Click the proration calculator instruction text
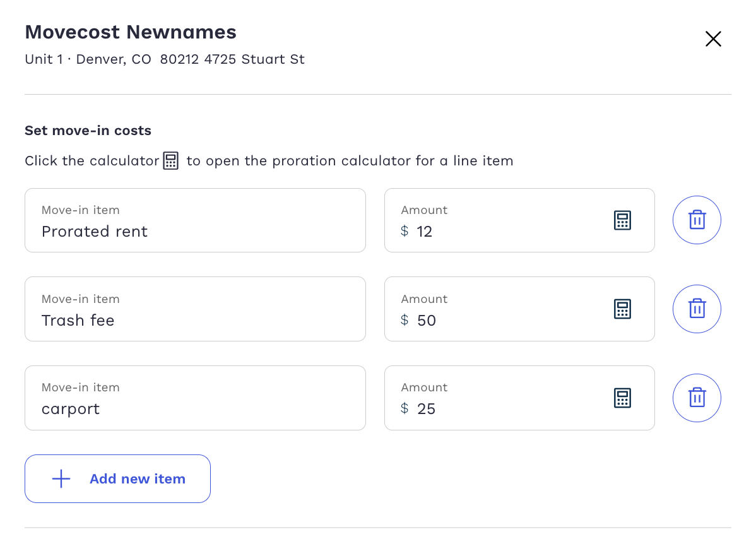This screenshot has width=756, height=539. pos(350,160)
